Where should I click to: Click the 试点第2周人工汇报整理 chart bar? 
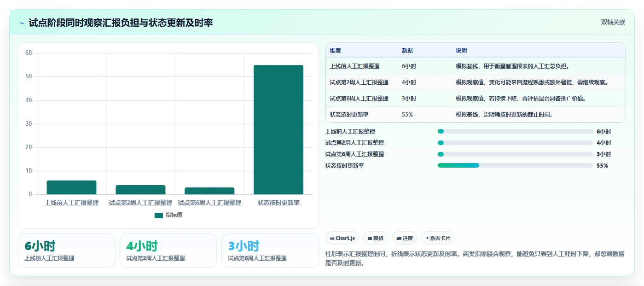point(140,190)
